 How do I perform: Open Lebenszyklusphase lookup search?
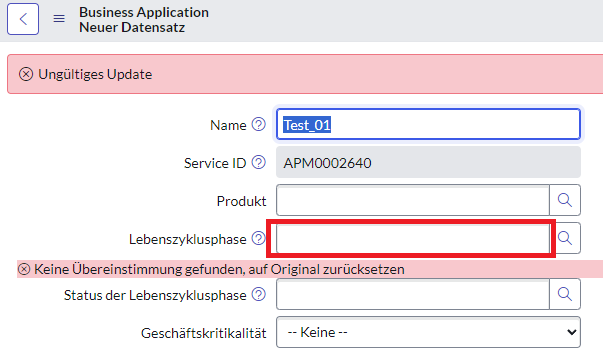click(x=565, y=238)
